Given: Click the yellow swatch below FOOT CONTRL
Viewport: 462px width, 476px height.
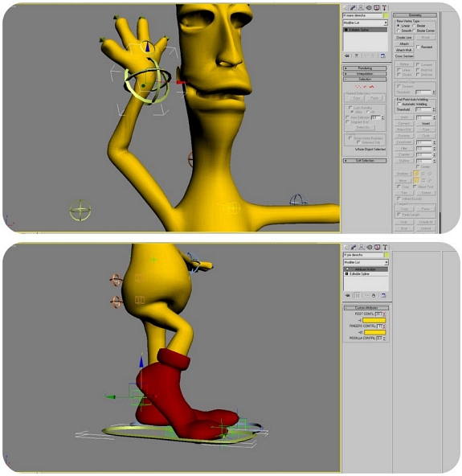Looking at the screenshot, I should point(374,320).
